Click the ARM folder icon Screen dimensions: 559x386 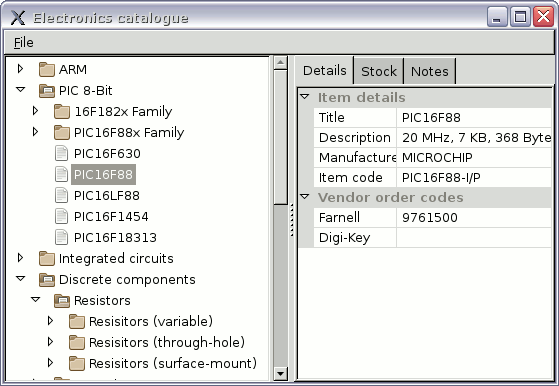(47, 70)
